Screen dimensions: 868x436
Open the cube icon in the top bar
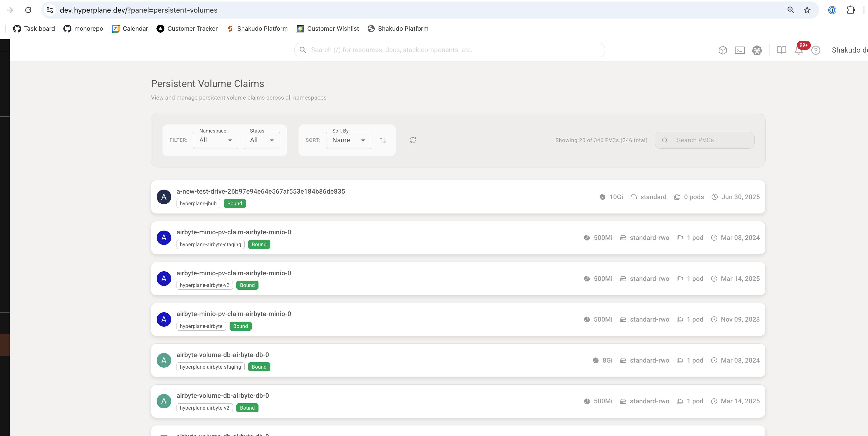(x=722, y=50)
